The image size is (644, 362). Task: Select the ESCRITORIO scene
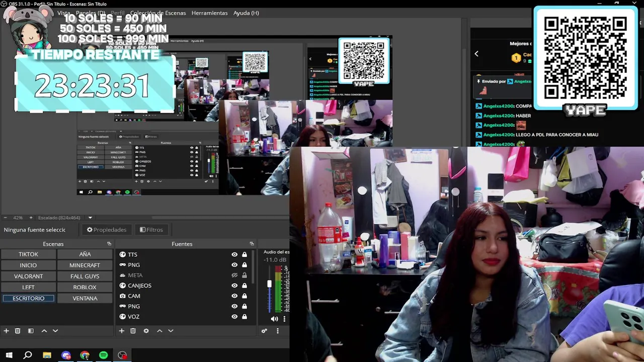(x=28, y=299)
